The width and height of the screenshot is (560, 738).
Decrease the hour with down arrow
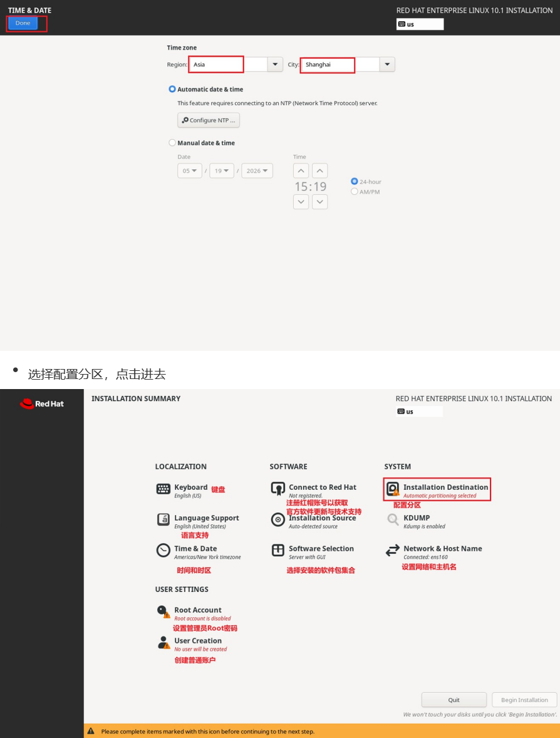coord(301,202)
